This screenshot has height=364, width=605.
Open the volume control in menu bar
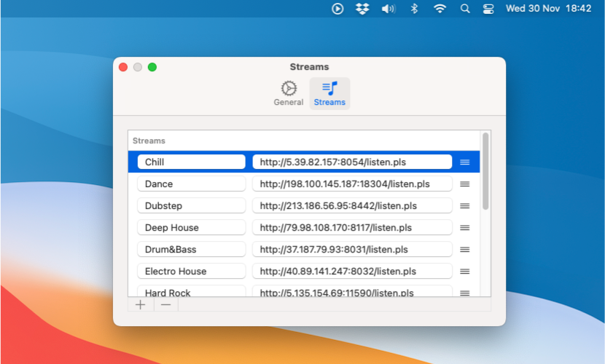[388, 9]
